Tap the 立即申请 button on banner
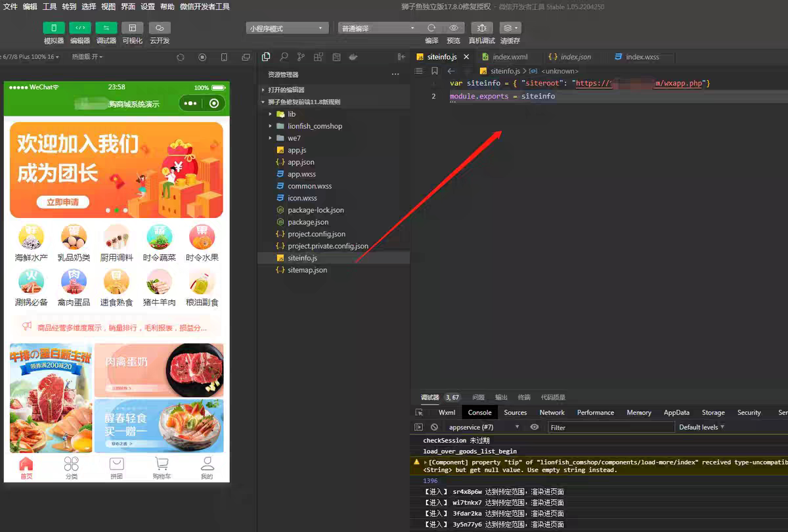 pos(62,202)
